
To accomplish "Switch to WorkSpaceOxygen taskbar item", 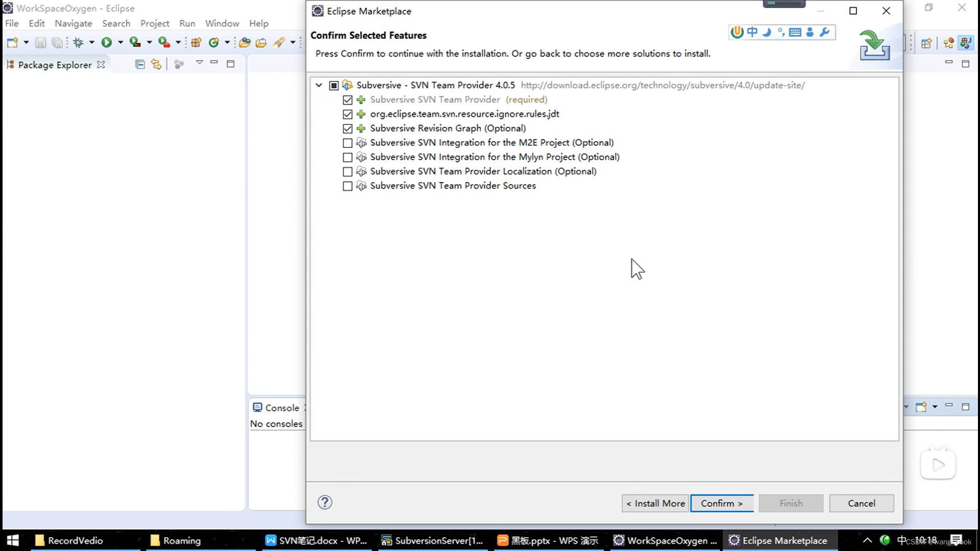I will pyautogui.click(x=665, y=540).
